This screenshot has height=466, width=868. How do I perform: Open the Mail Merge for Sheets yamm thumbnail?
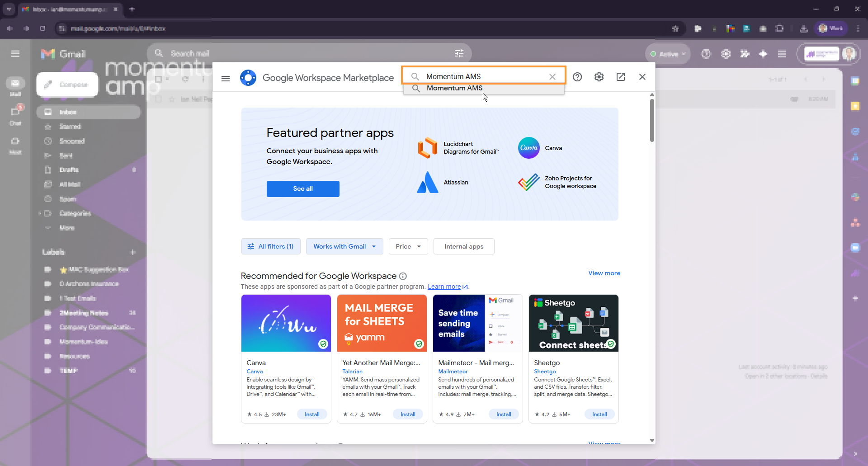[x=382, y=323]
